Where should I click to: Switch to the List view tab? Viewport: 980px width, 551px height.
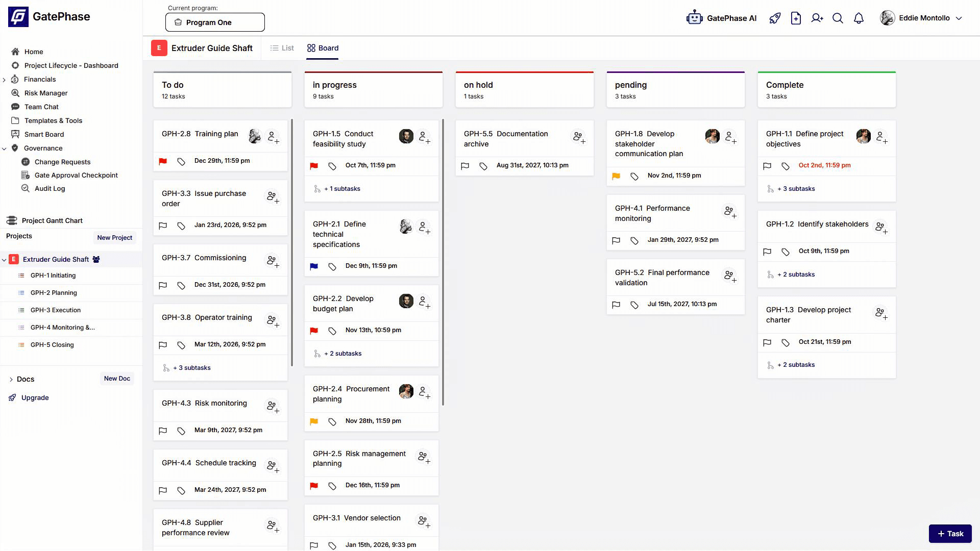coord(282,48)
